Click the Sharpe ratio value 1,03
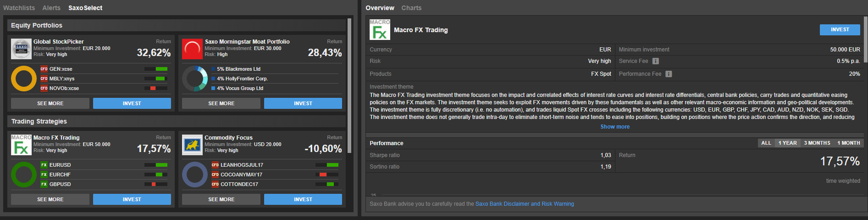Viewport: 868px width, 220px height. point(606,155)
